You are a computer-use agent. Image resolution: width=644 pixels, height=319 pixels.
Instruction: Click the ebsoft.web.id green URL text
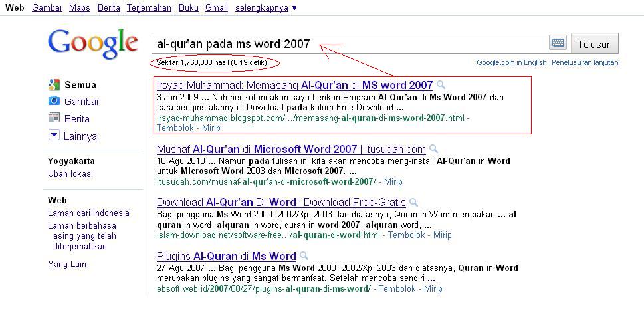tap(264, 288)
